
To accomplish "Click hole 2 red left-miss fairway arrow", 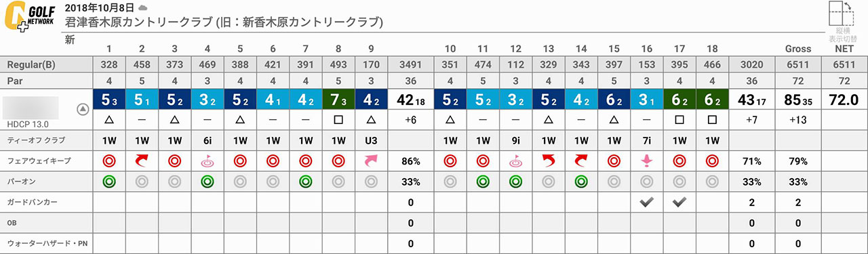I will (141, 161).
